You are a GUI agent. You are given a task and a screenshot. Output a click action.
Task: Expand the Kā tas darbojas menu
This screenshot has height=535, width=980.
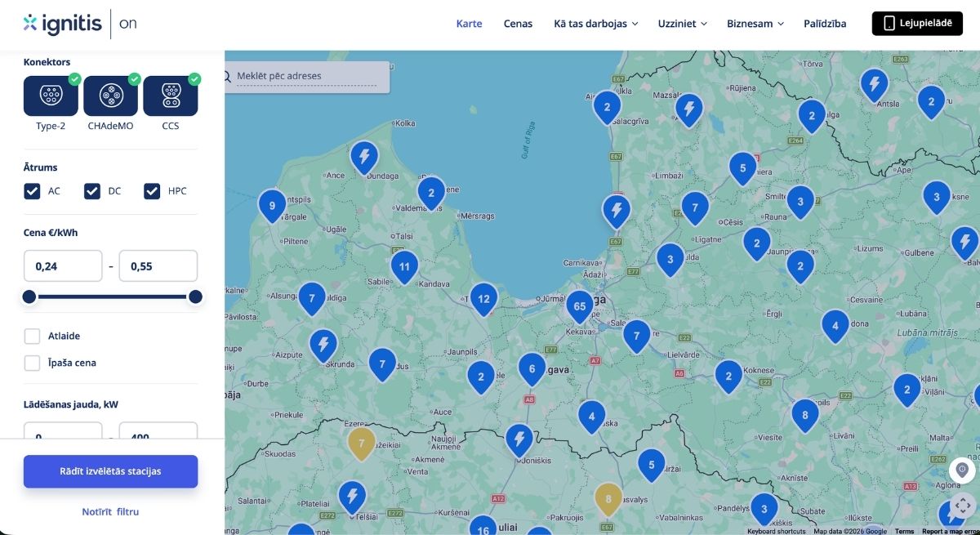[595, 24]
